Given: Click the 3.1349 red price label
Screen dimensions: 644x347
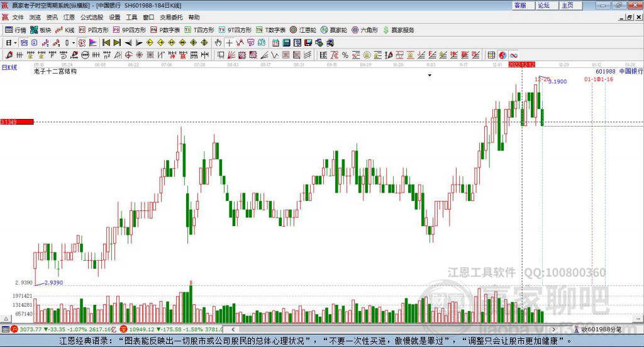Looking at the screenshot, I should [17, 122].
